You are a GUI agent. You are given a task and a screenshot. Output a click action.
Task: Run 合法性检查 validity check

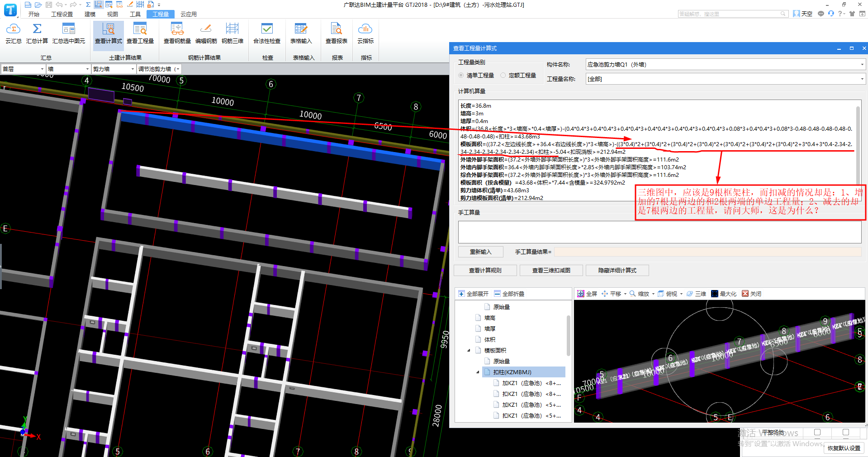tap(267, 34)
